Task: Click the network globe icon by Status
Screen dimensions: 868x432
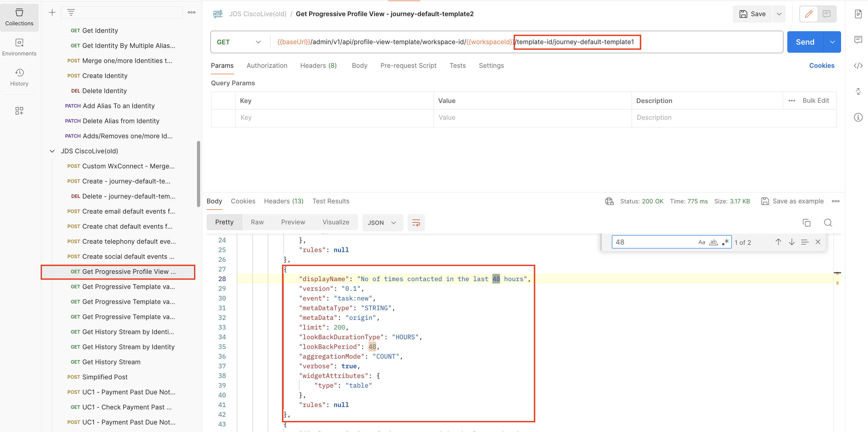Action: coord(609,201)
